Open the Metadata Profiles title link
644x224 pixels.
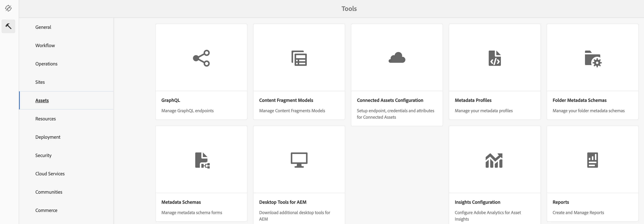[x=473, y=100]
